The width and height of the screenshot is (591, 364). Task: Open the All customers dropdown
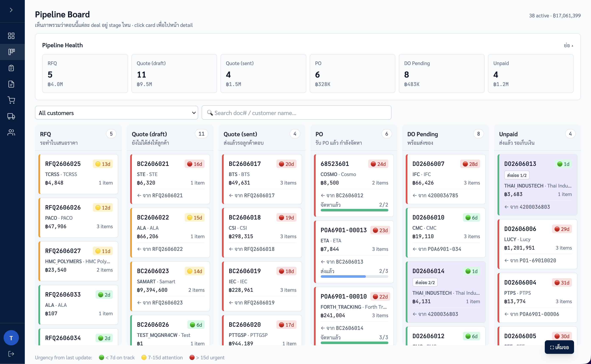point(117,113)
